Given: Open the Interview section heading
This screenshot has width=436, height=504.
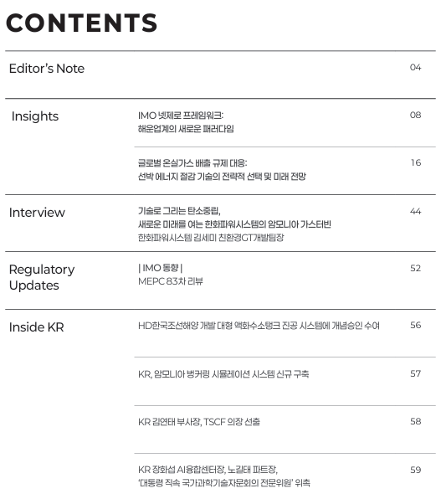Looking at the screenshot, I should tap(37, 213).
